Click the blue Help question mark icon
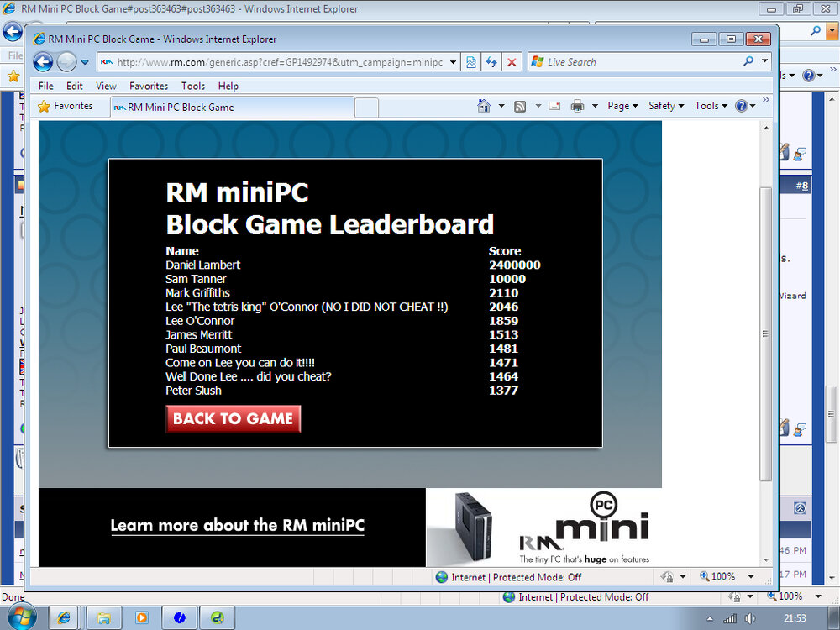This screenshot has height=630, width=840. [x=742, y=106]
